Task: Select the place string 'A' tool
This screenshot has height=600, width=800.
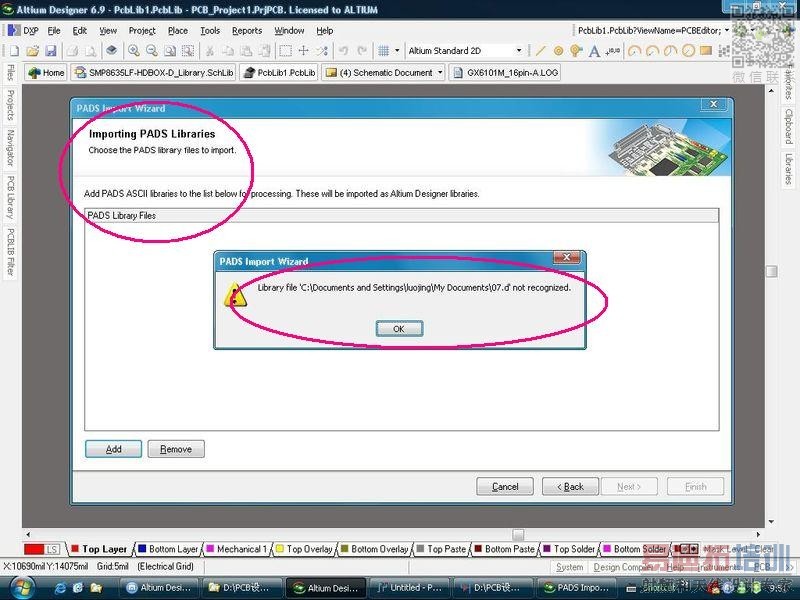Action: click(x=594, y=51)
